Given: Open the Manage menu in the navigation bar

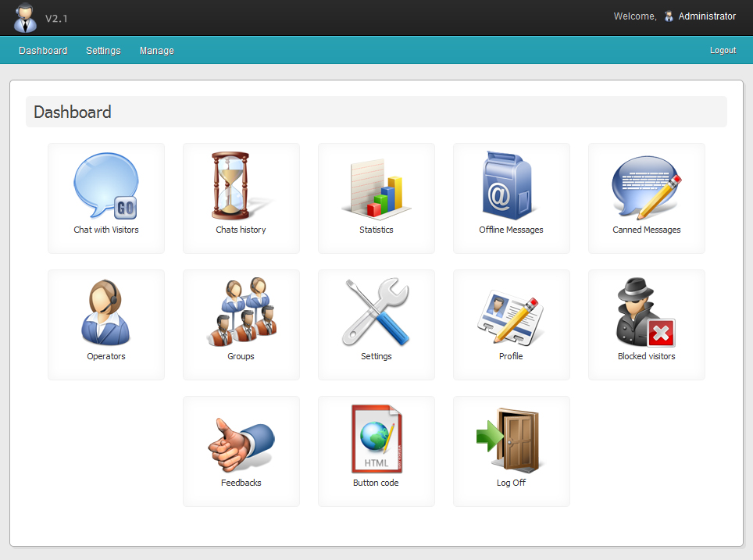Looking at the screenshot, I should (156, 51).
